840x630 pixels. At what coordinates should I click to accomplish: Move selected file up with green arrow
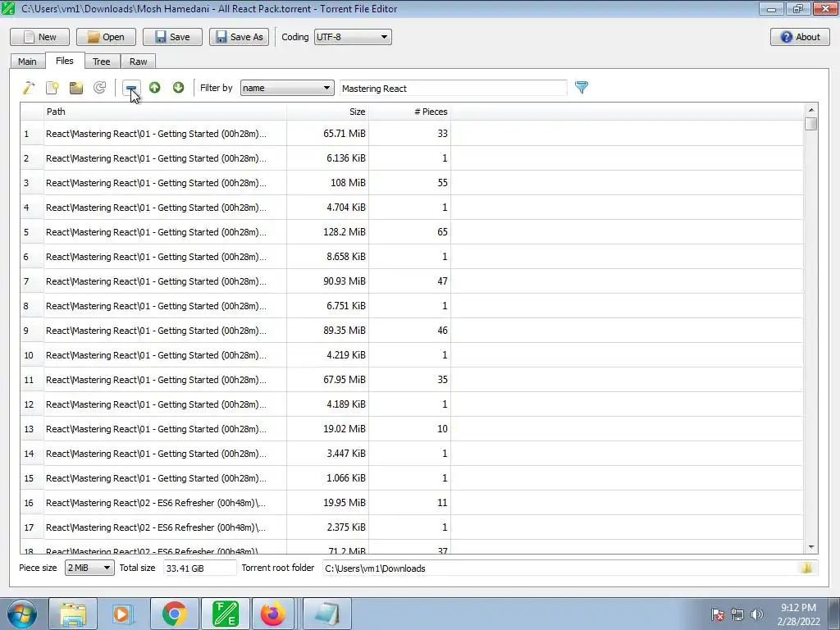point(155,87)
